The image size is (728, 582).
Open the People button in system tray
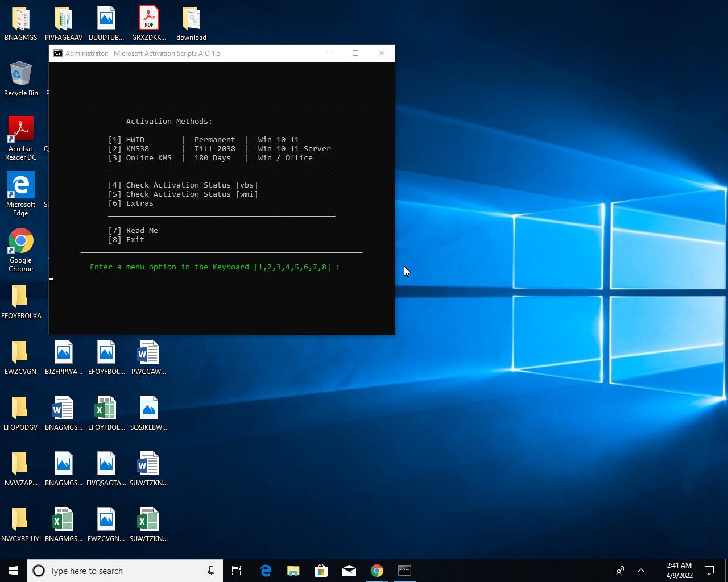tap(621, 571)
